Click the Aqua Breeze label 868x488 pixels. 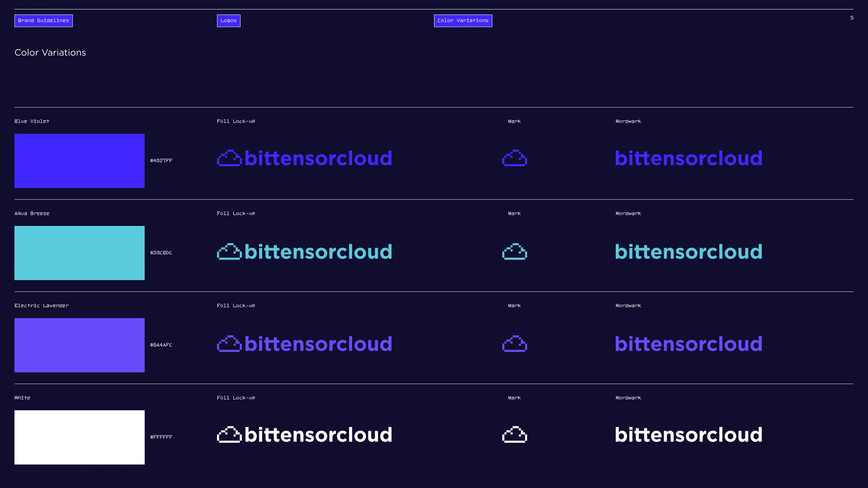tap(32, 213)
